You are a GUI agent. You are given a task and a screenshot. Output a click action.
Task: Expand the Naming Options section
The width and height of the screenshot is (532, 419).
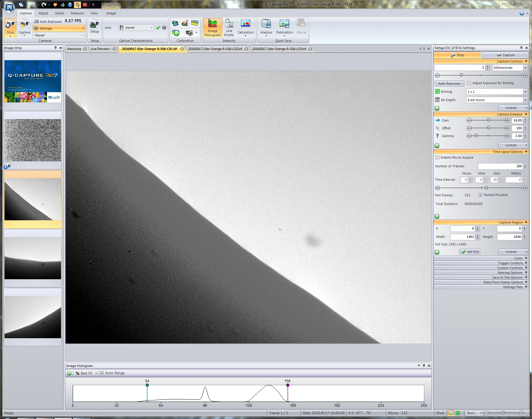pos(481,273)
